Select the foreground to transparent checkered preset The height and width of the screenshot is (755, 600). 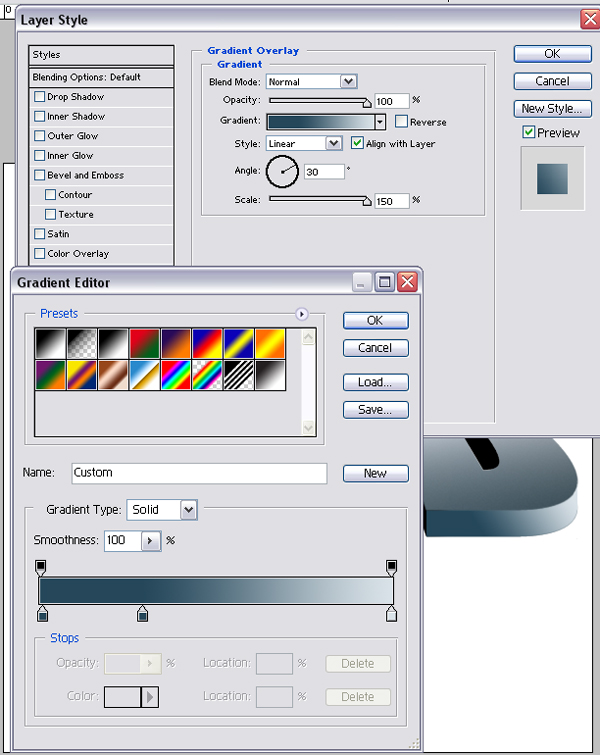82,343
